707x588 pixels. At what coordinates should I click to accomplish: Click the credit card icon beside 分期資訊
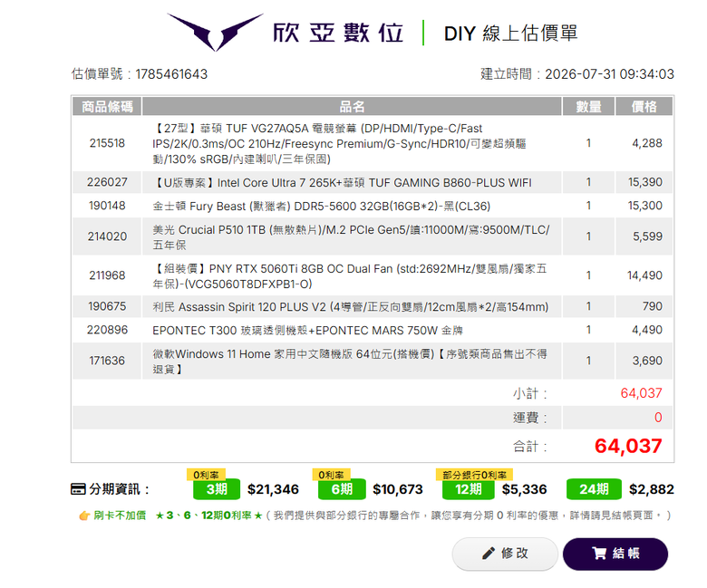[78, 489]
